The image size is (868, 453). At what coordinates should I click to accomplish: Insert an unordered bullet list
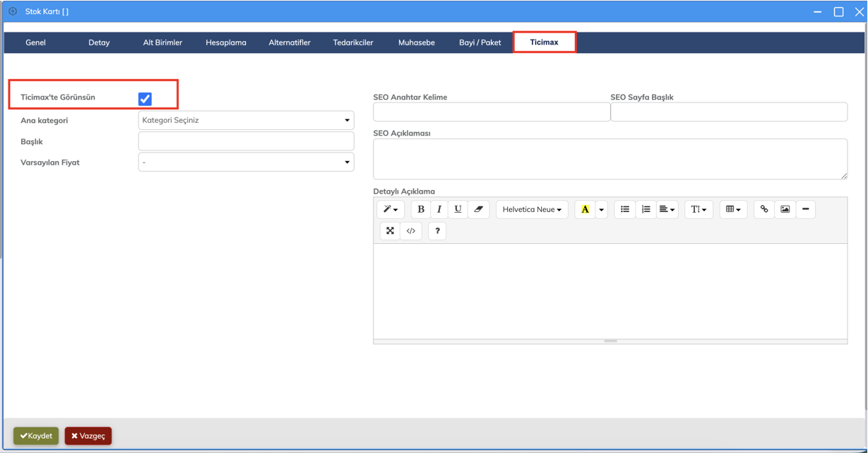[x=624, y=209]
